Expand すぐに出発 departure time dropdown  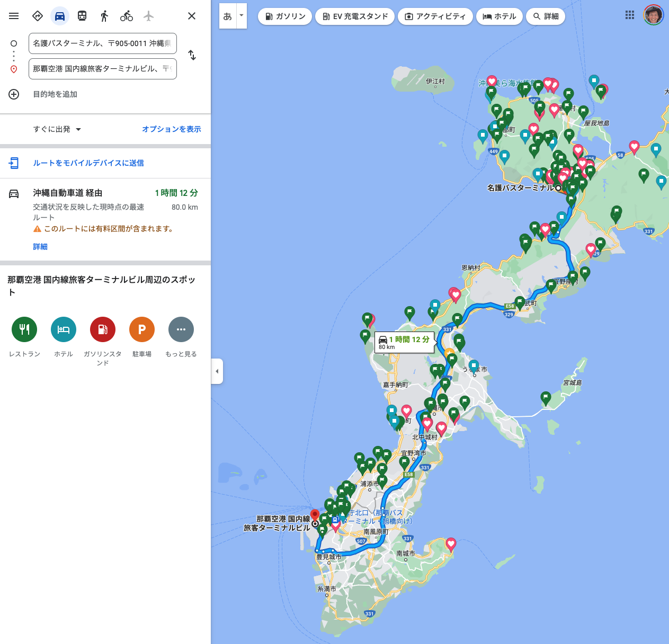tap(57, 129)
